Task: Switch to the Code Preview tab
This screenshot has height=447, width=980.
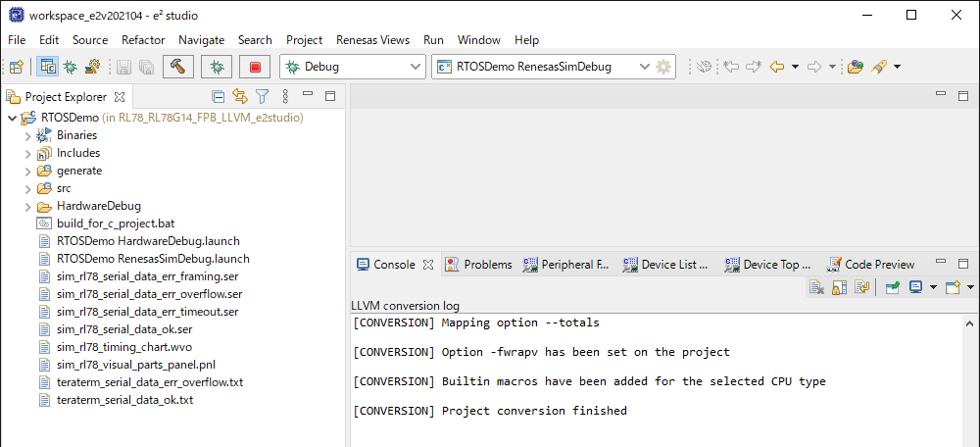Action: (870, 265)
